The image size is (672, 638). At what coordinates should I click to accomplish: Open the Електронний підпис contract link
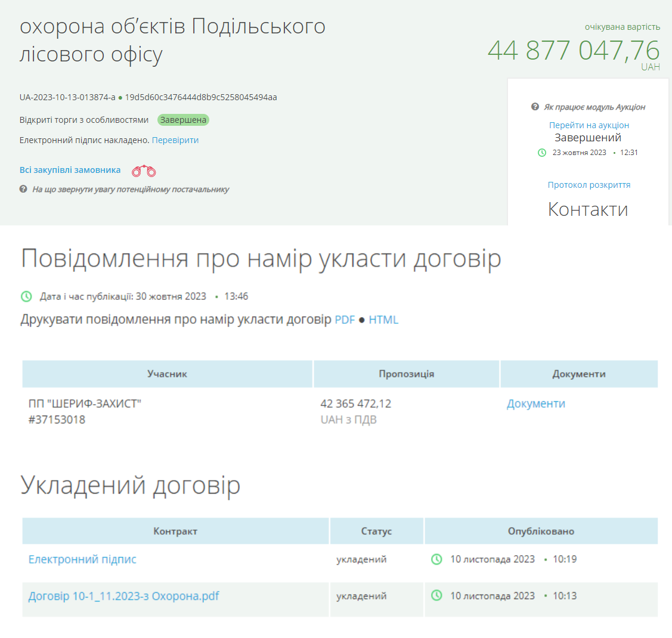(x=82, y=559)
